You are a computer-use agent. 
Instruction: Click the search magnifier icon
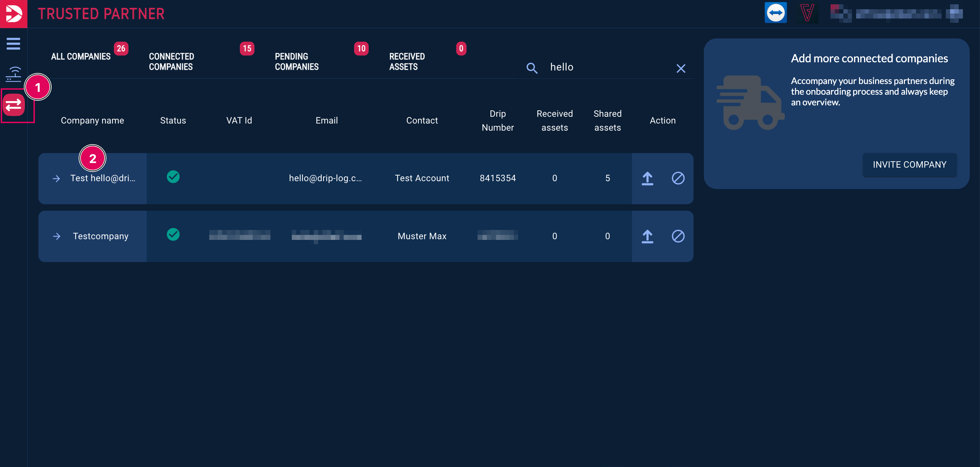[532, 68]
